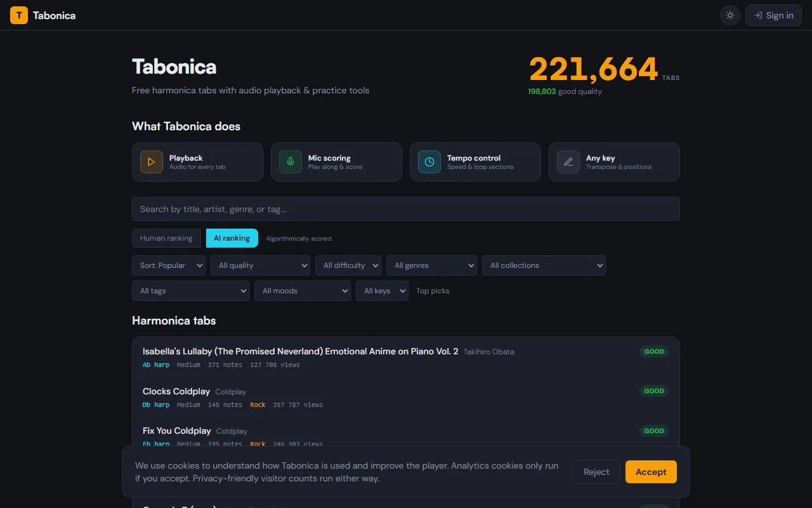Expand the All genres dropdown
This screenshot has height=508, width=812.
point(431,265)
